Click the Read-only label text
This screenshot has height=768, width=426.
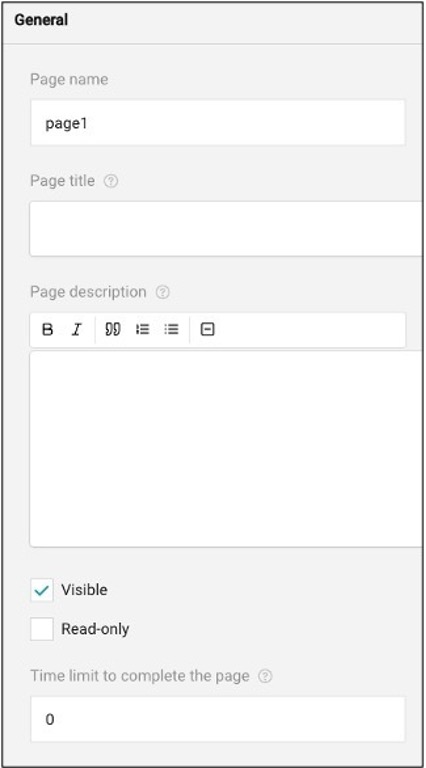(95, 629)
